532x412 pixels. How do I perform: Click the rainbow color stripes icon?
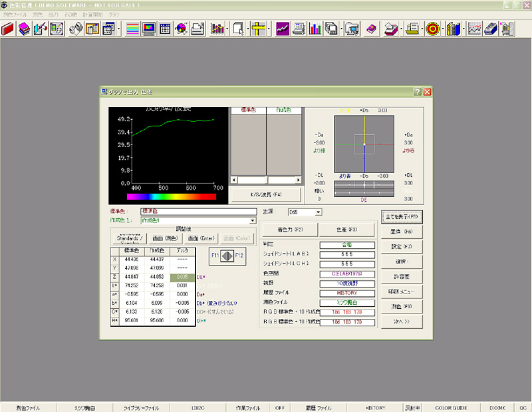[132, 29]
